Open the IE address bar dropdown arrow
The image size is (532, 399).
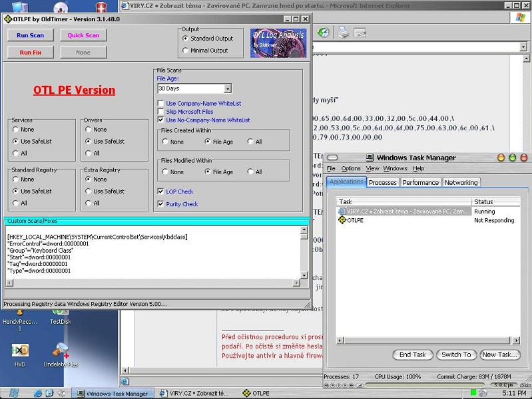[523, 47]
